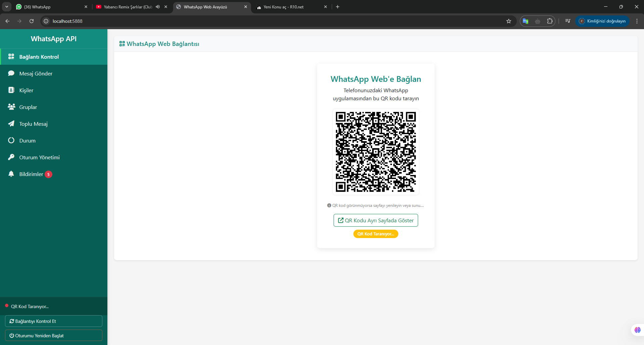Image resolution: width=644 pixels, height=345 pixels.
Task: Open the browser Extensions puzzle menu
Action: 550,21
